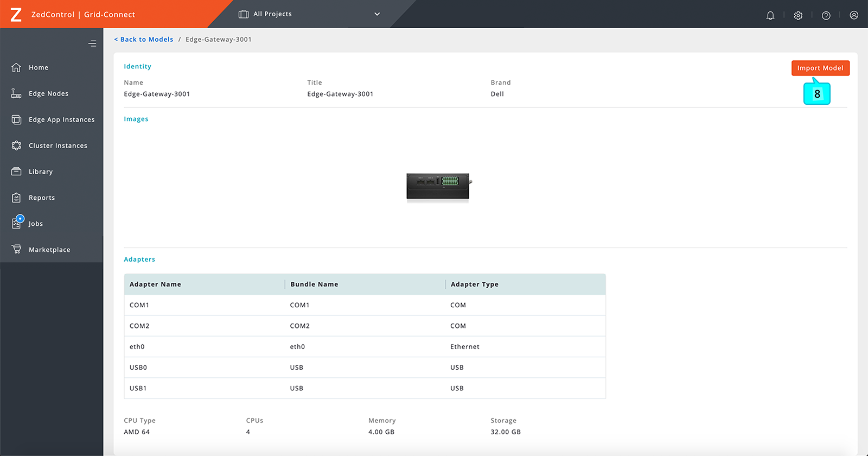Click the ZedControl Z logo
Screen dimensions: 868x456
16,15
